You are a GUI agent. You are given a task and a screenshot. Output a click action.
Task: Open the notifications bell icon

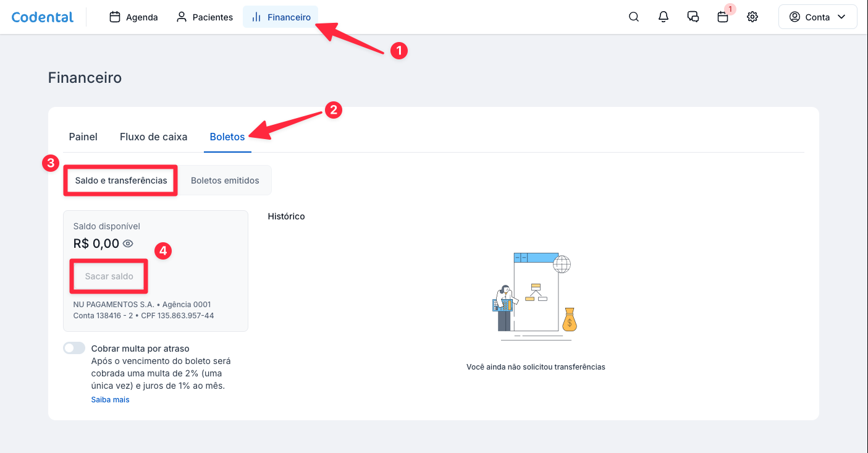664,17
